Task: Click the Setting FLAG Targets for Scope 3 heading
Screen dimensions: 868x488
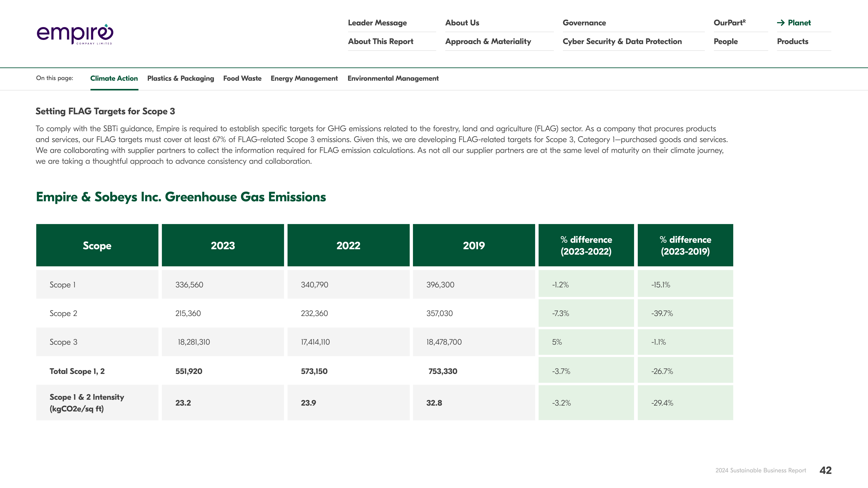Action: click(105, 111)
